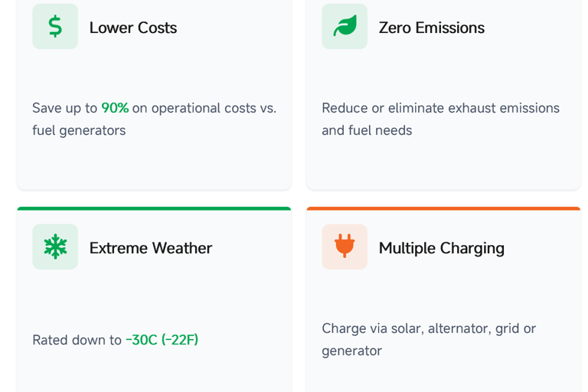Click the highlighted green "90%" figure
This screenshot has width=588, height=392.
coord(115,108)
